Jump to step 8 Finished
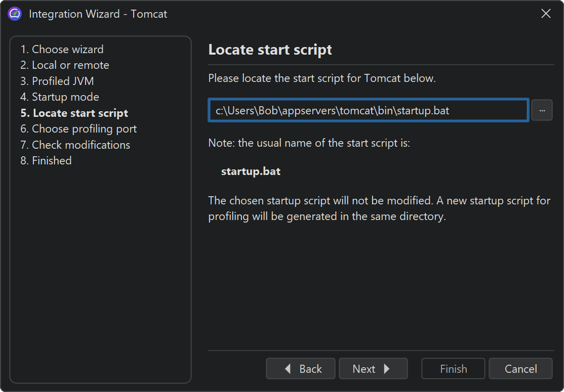This screenshot has width=564, height=392. click(46, 160)
